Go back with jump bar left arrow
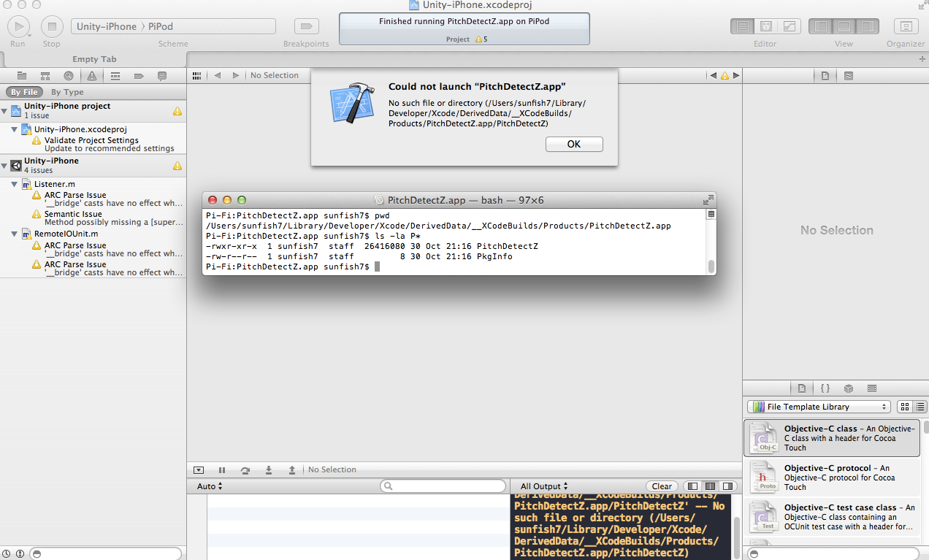This screenshot has width=929, height=560. click(x=217, y=75)
